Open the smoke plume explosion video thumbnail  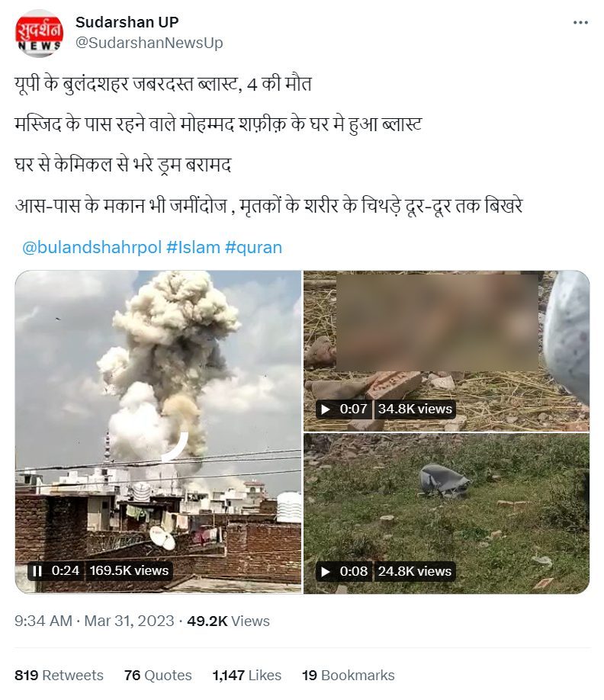[x=158, y=432]
